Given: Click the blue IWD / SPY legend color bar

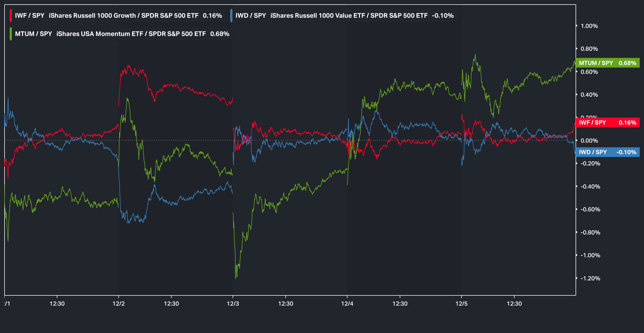Looking at the screenshot, I should [x=231, y=16].
